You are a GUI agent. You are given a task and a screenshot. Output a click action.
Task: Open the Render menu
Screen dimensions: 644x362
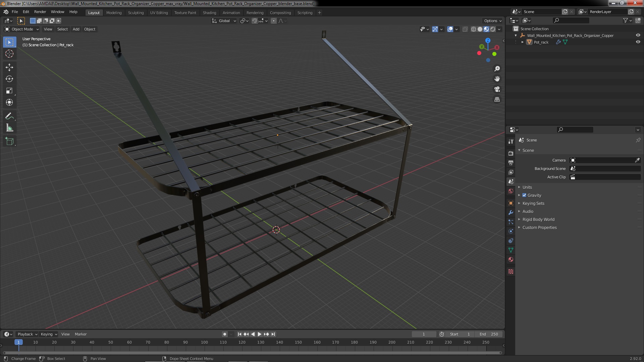(40, 12)
